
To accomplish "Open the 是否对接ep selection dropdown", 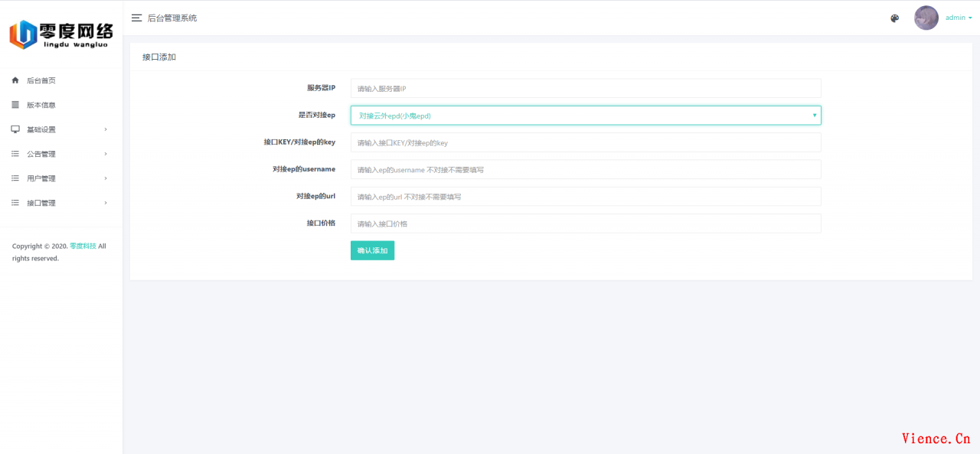I will click(586, 115).
